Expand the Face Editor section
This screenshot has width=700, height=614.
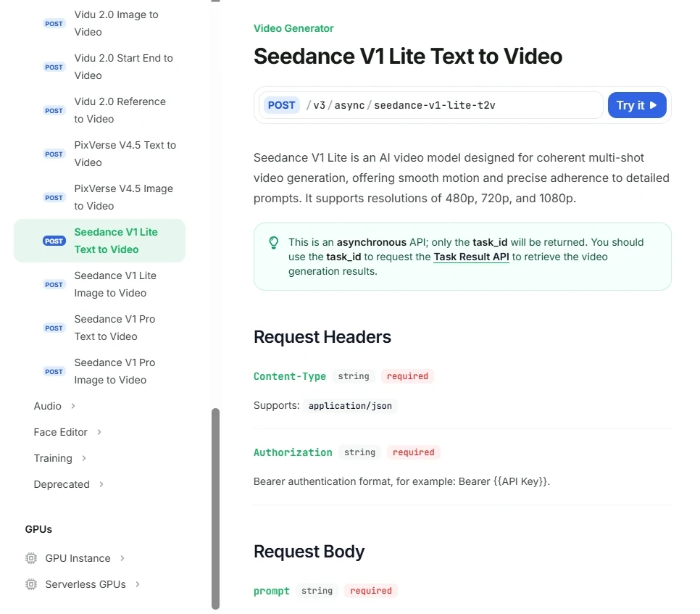point(68,432)
